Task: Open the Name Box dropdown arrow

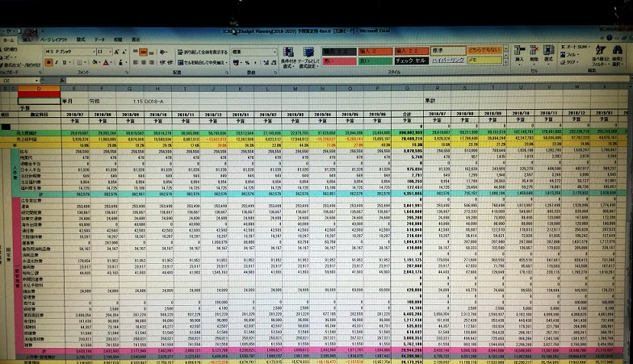Action: (x=36, y=81)
